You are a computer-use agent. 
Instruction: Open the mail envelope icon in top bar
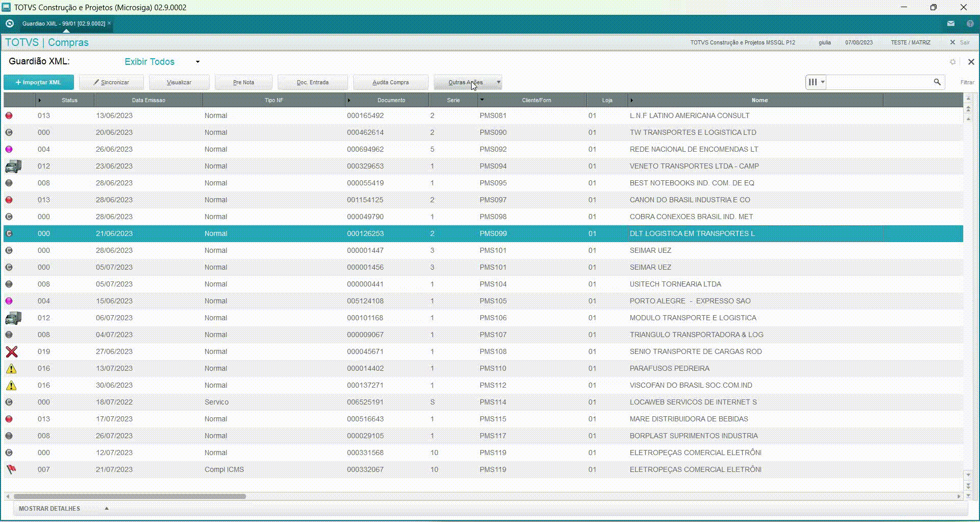point(951,23)
